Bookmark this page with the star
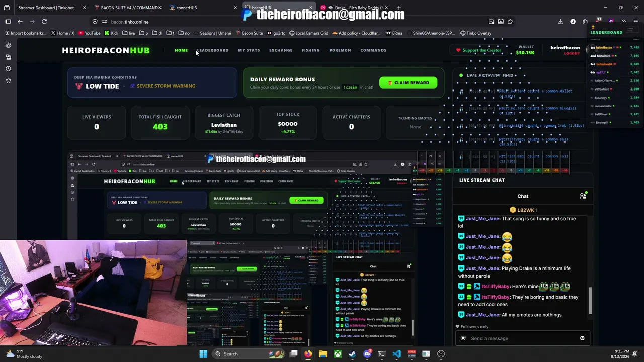 [510, 22]
